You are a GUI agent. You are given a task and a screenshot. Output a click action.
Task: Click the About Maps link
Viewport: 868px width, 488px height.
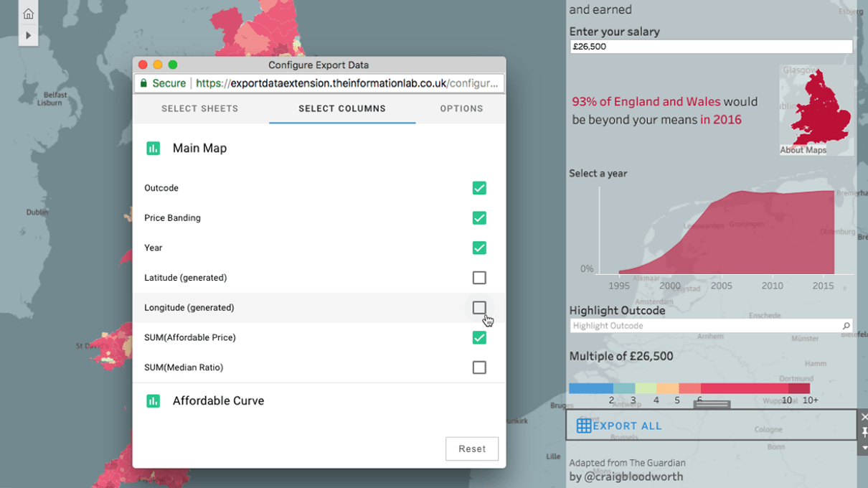click(x=803, y=150)
